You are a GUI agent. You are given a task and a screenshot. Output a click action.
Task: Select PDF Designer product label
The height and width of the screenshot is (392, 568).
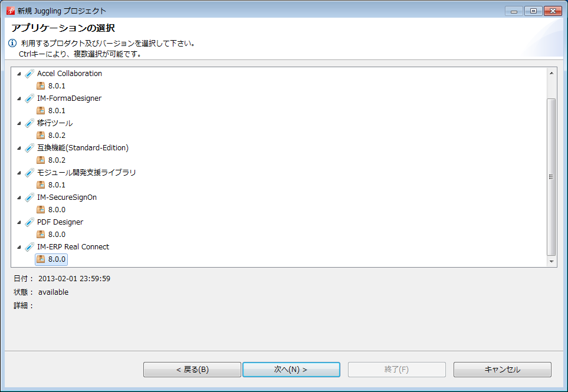(60, 222)
